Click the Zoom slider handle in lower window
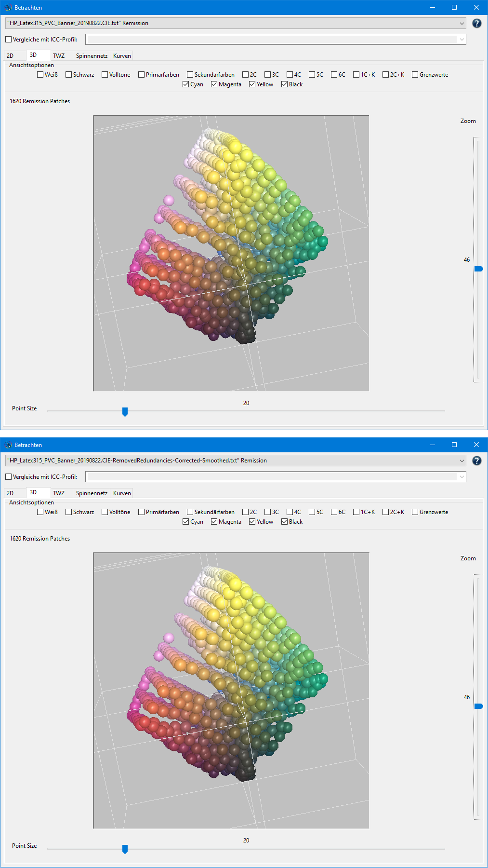Image resolution: width=488 pixels, height=868 pixels. (478, 706)
